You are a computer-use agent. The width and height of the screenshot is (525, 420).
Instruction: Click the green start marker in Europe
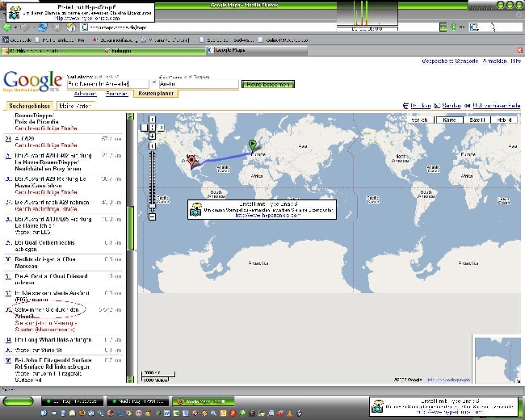253,147
